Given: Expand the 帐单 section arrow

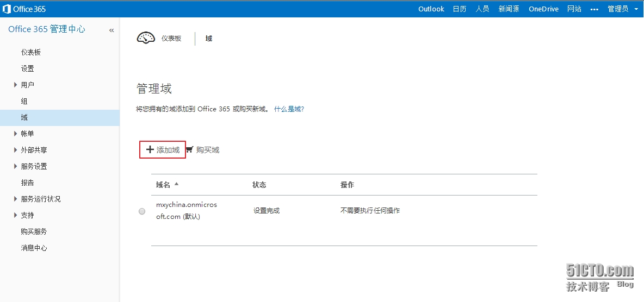Looking at the screenshot, I should (16, 134).
